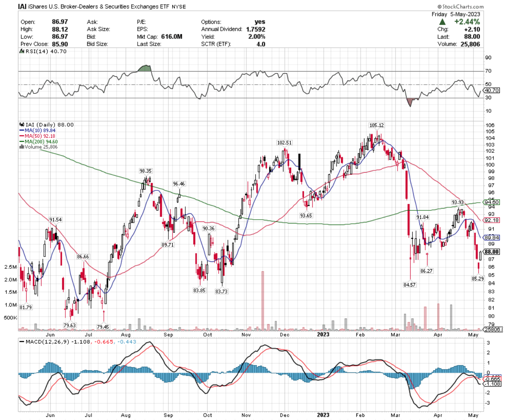Viewport: 506px width, 420px height.
Task: Click the 83.85 low price label
Action: [199, 291]
